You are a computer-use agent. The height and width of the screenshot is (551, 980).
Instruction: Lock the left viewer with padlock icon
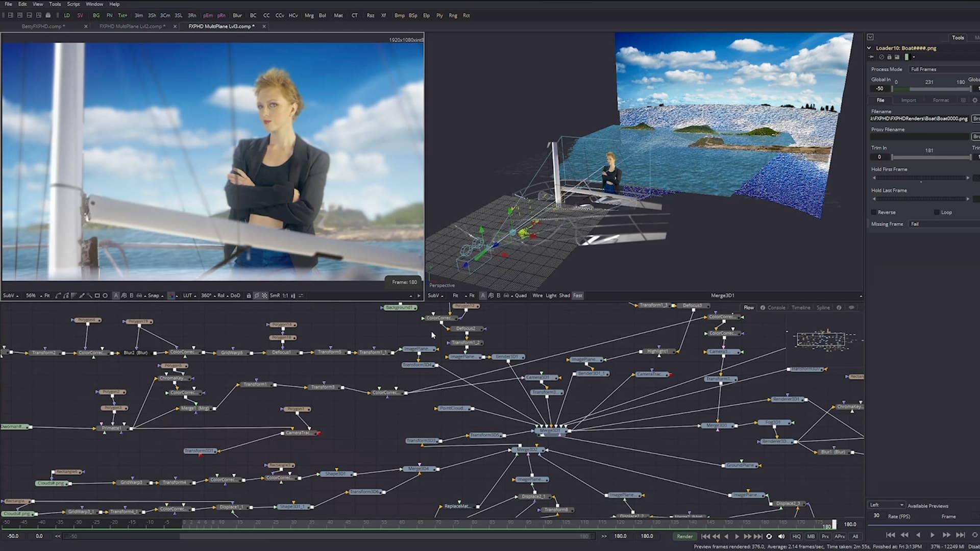coord(249,295)
